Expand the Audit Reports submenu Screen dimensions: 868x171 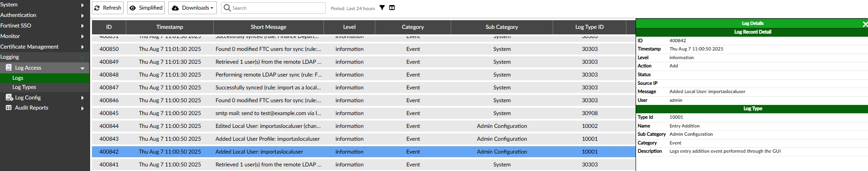(x=45, y=108)
